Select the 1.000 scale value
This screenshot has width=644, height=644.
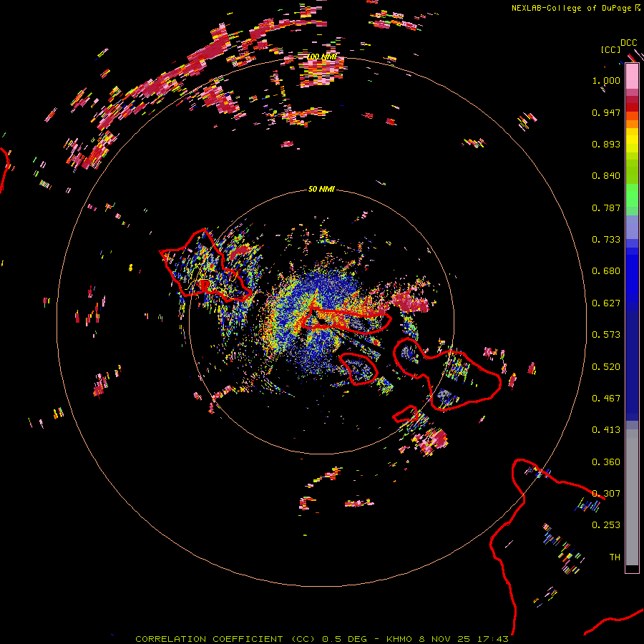pyautogui.click(x=606, y=80)
